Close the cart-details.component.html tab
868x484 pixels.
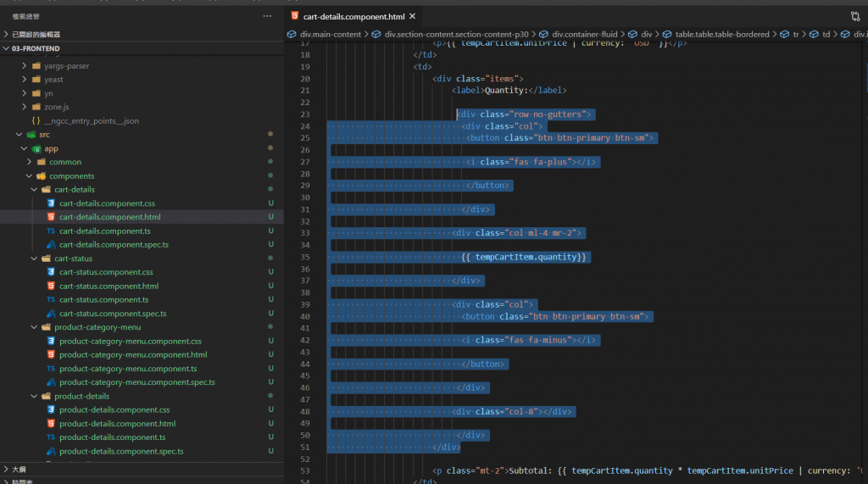pyautogui.click(x=413, y=16)
